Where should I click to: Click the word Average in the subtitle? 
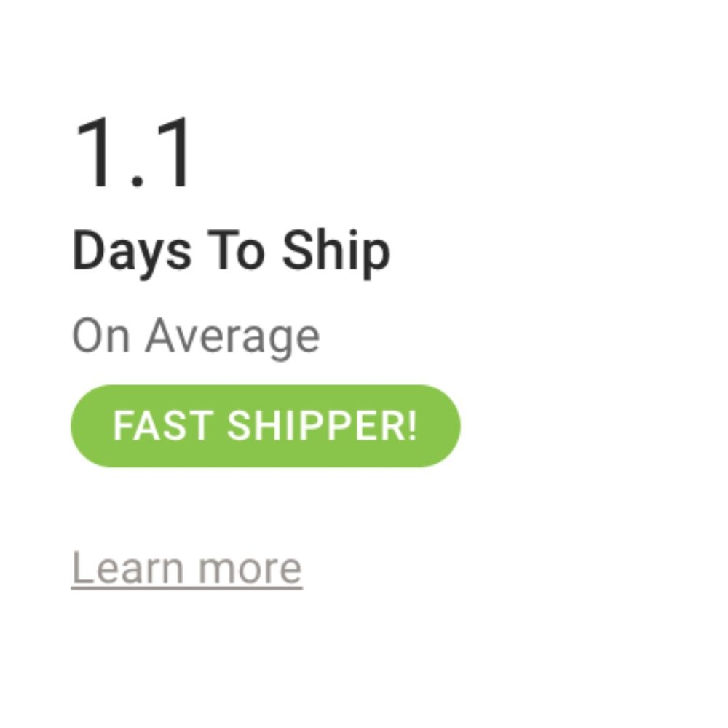point(232,337)
